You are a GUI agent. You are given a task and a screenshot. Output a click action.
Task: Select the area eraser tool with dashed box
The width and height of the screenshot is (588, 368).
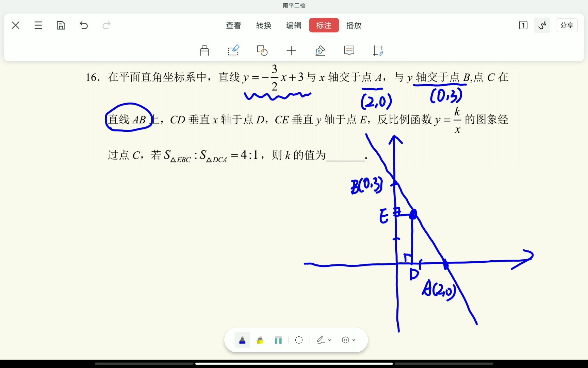233,51
